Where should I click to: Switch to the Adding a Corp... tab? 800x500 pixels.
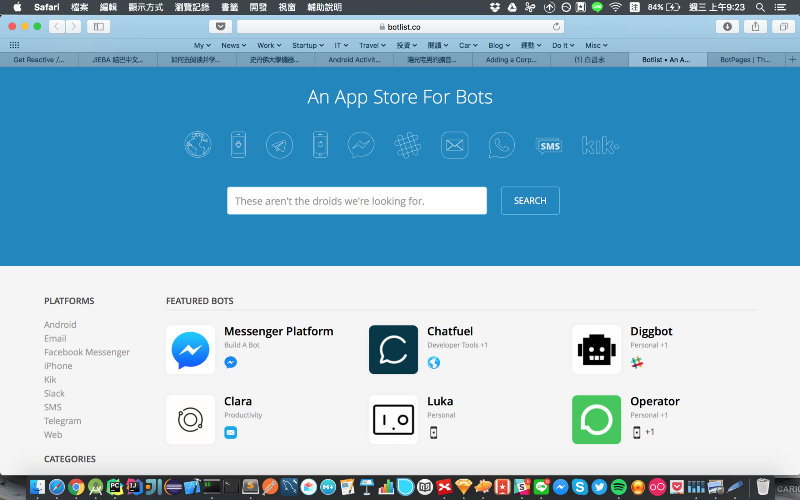coord(511,60)
